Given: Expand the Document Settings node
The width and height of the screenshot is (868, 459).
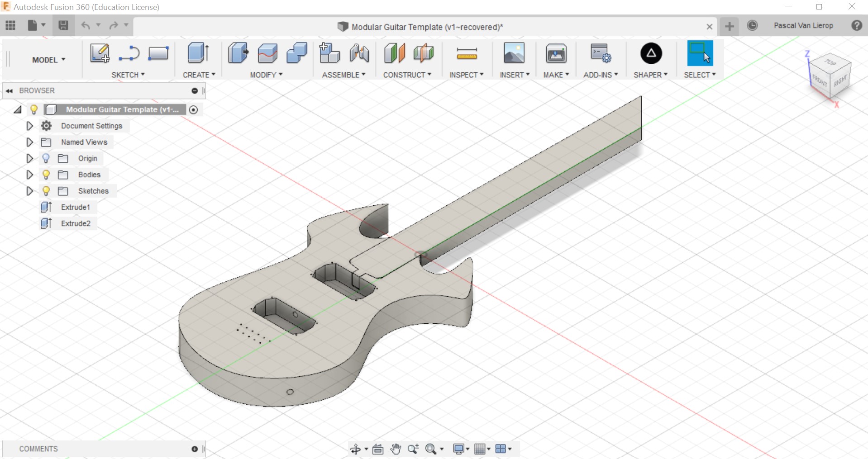Looking at the screenshot, I should tap(29, 126).
